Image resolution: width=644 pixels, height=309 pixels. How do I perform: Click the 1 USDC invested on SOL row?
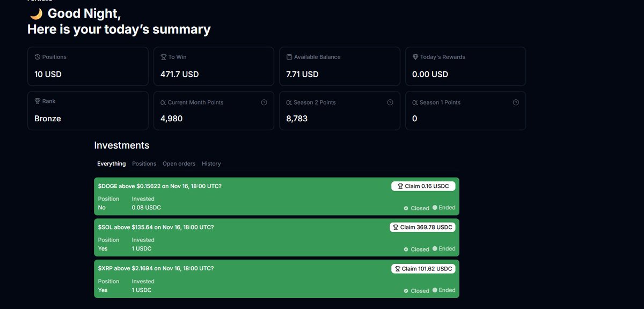(x=142, y=249)
